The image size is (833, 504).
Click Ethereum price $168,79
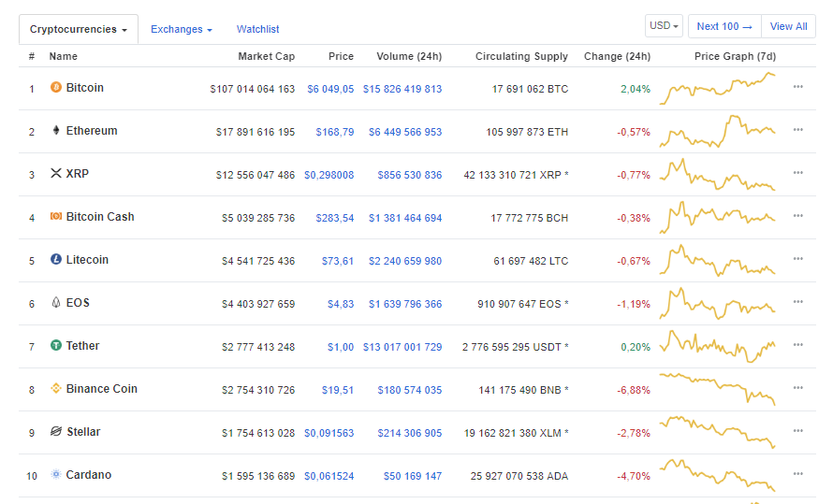pos(335,132)
